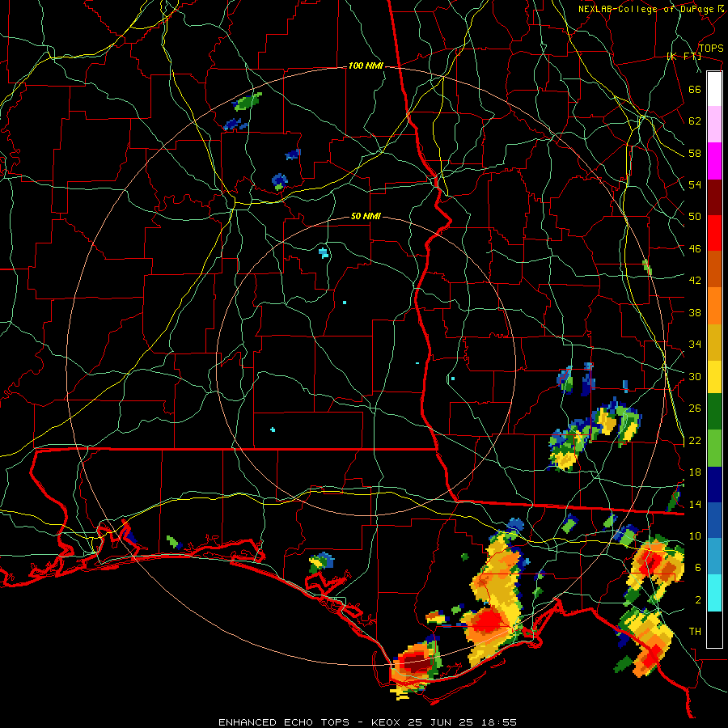Click the '100 NMI' range ring label
Viewport: 728px width, 728px height.
point(366,66)
